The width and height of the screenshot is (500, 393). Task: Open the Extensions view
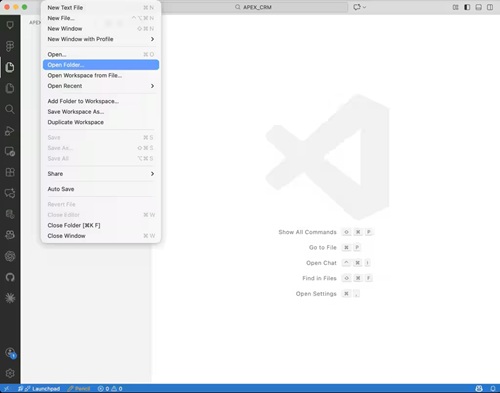(x=10, y=172)
